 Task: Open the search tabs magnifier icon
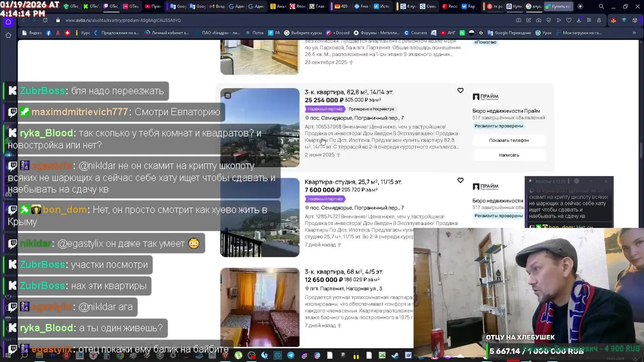pyautogui.click(x=601, y=7)
